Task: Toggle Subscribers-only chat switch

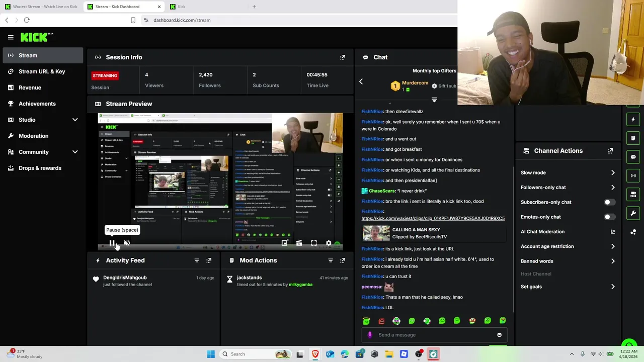Action: coord(609,202)
